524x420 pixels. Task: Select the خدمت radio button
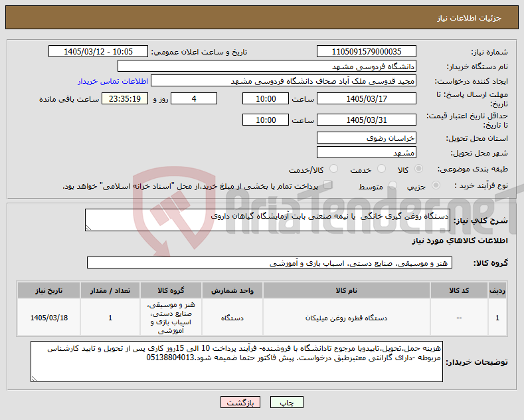(x=381, y=169)
